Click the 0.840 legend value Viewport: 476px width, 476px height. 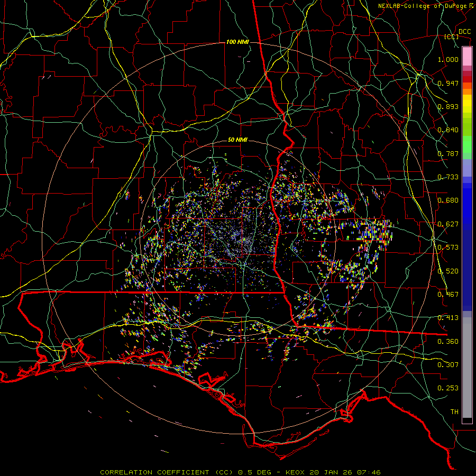[448, 130]
